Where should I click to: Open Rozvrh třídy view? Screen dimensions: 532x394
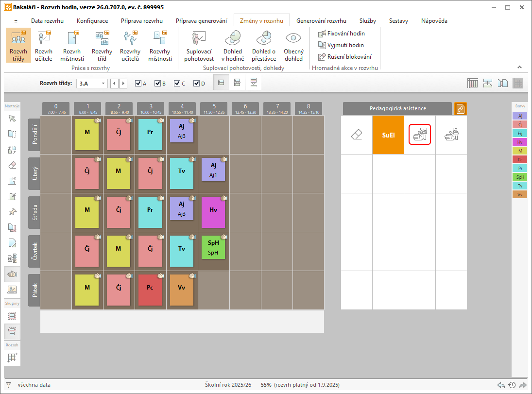click(18, 46)
